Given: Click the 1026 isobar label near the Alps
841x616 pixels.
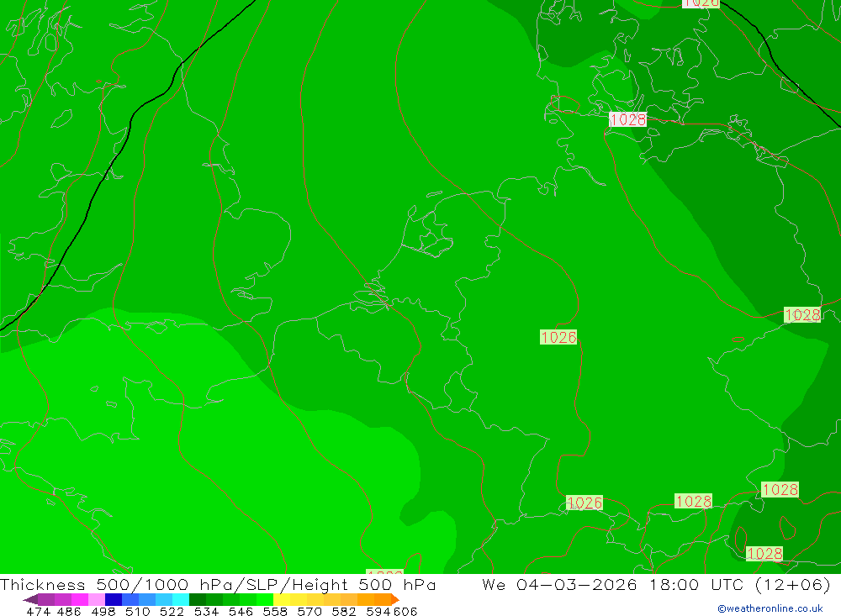Looking at the screenshot, I should (584, 503).
